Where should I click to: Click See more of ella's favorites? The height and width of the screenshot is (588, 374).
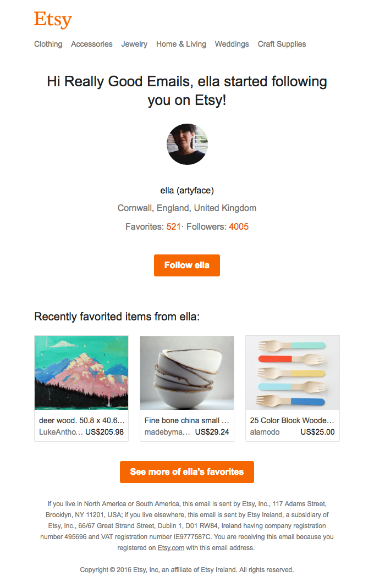pos(187,472)
